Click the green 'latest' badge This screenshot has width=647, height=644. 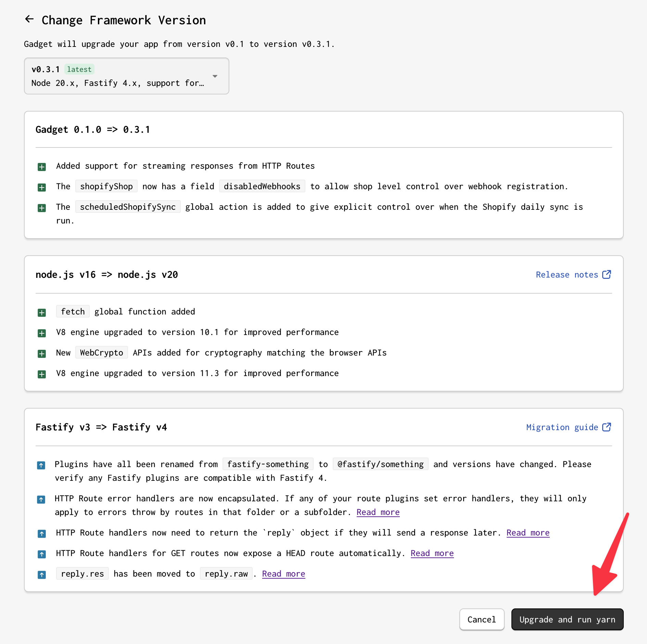[x=79, y=69]
